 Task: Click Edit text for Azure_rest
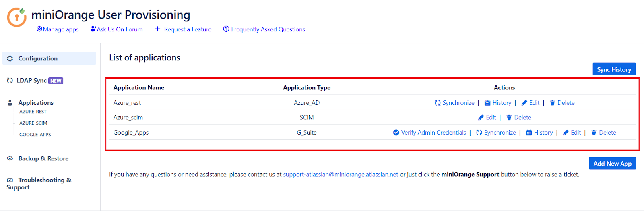pos(535,103)
